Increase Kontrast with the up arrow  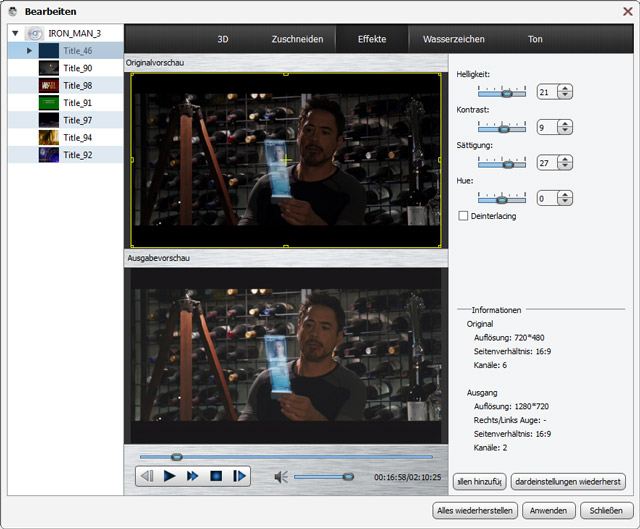pos(565,124)
